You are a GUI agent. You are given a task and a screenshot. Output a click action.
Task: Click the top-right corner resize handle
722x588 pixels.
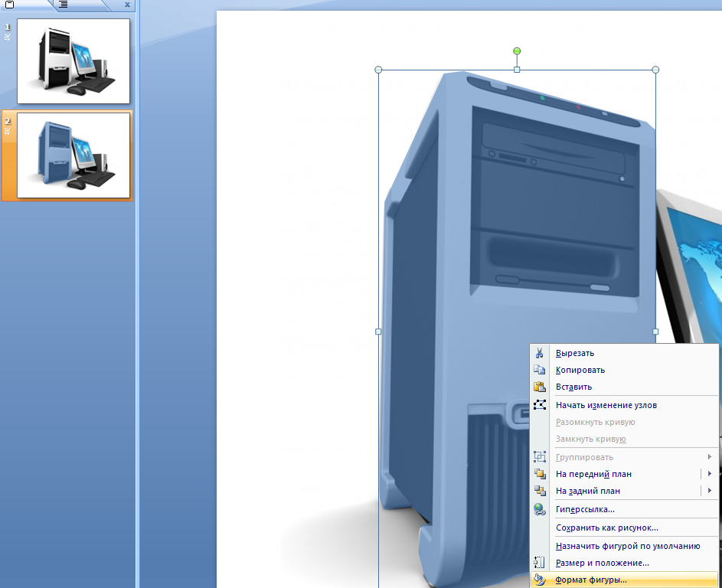[x=655, y=70]
